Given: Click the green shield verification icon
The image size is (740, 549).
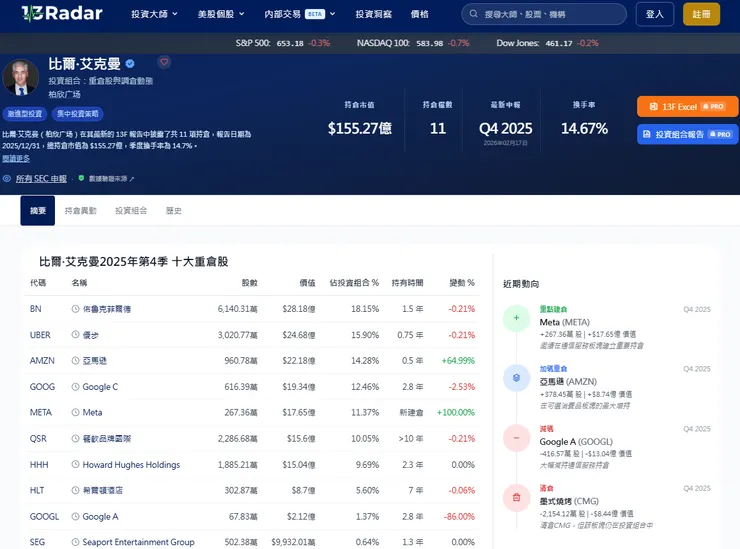Looking at the screenshot, I should click(81, 178).
